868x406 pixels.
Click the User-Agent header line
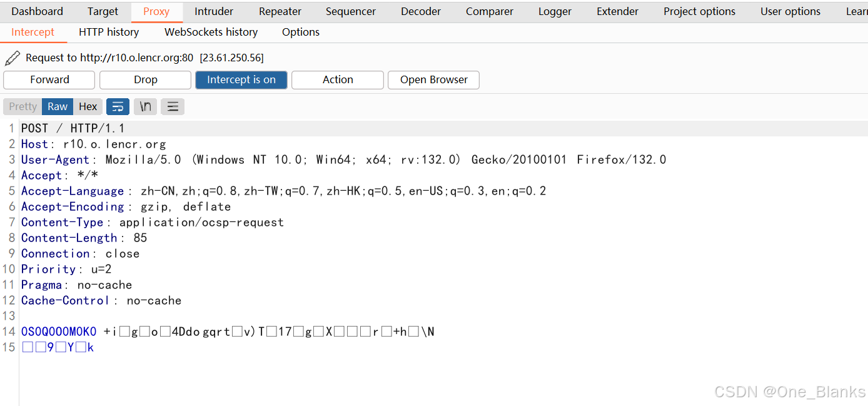(x=344, y=160)
